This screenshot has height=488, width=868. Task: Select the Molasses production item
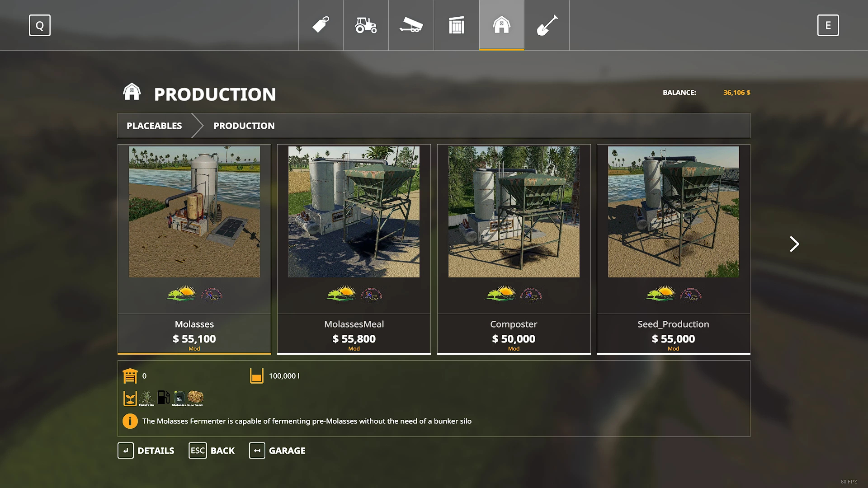coord(194,249)
